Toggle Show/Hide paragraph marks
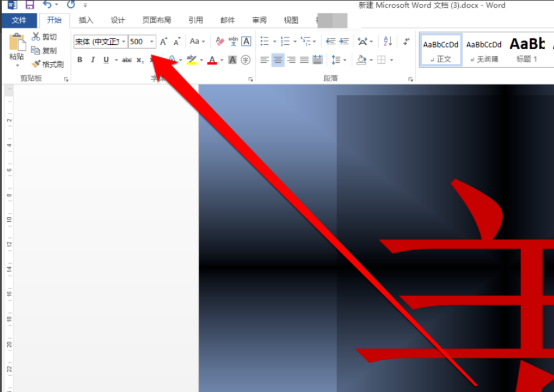The height and width of the screenshot is (392, 554). [407, 41]
